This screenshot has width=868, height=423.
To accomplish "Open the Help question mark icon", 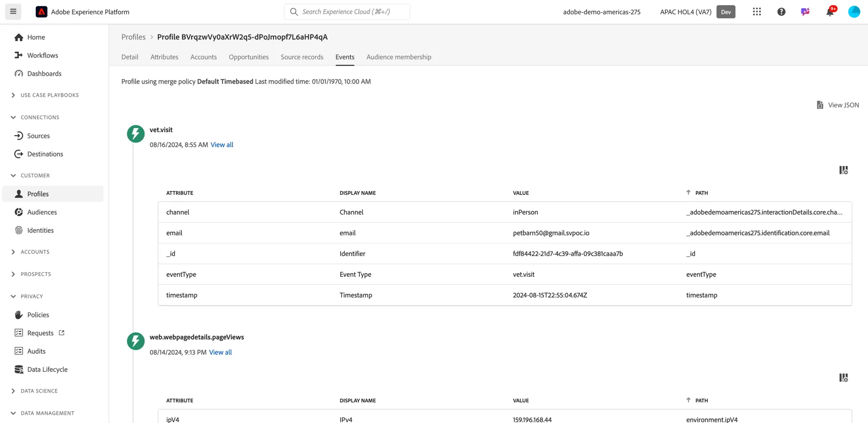I will click(781, 12).
